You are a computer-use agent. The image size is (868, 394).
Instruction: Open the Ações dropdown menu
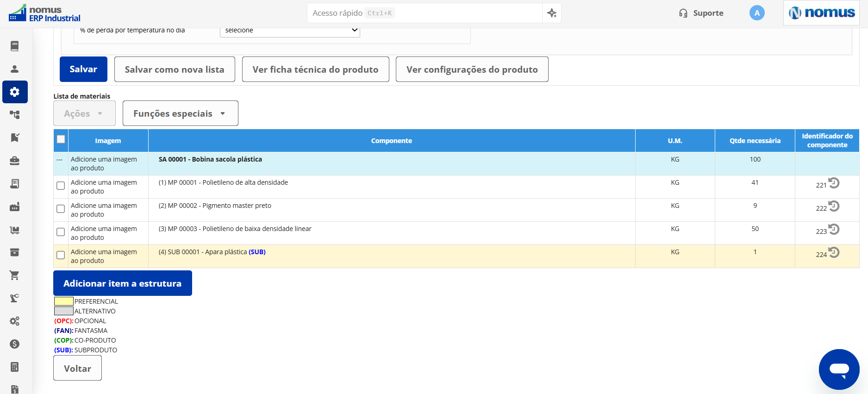pyautogui.click(x=84, y=113)
